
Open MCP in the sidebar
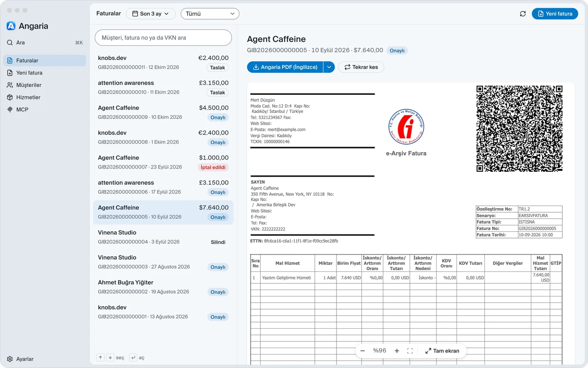pyautogui.click(x=45, y=110)
